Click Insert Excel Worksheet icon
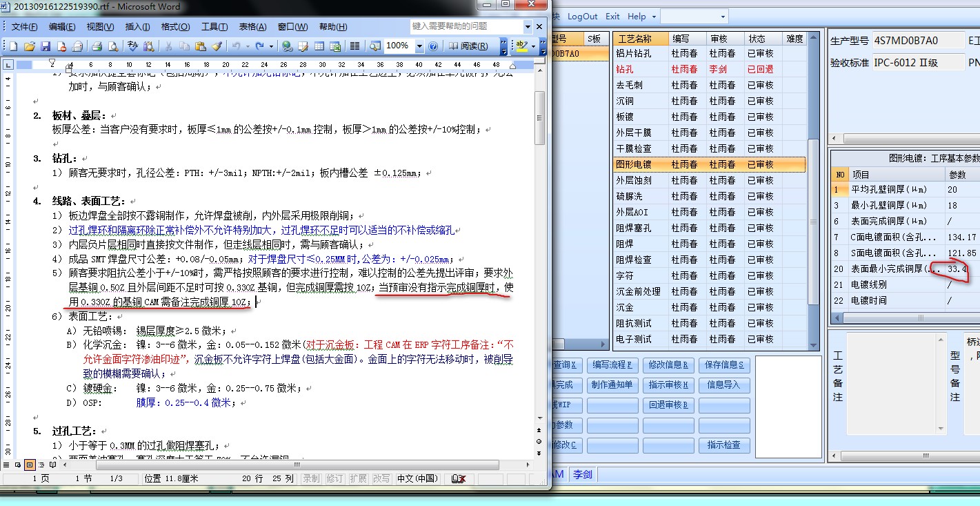This screenshot has width=980, height=506. click(x=335, y=46)
